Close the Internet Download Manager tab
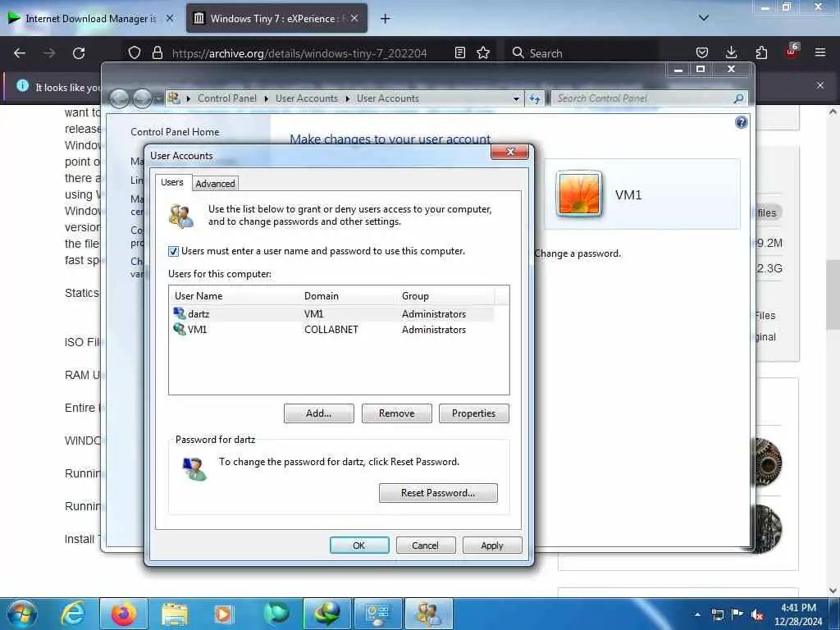The height and width of the screenshot is (630, 840). [170, 18]
